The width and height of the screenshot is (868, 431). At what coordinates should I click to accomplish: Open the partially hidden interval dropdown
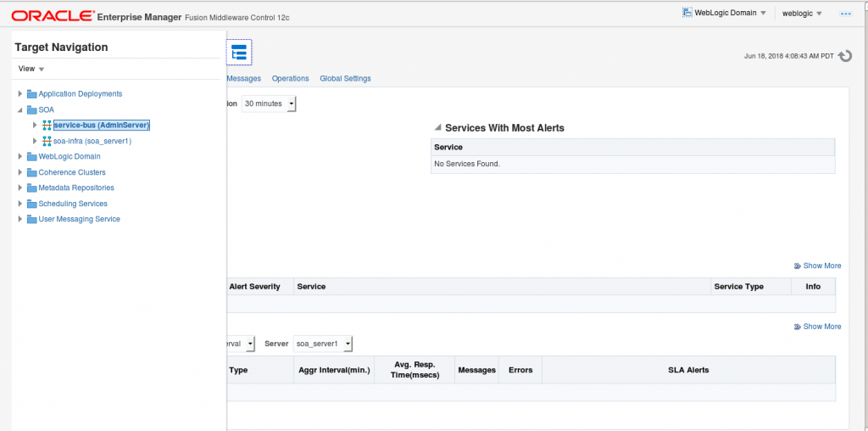[241, 344]
